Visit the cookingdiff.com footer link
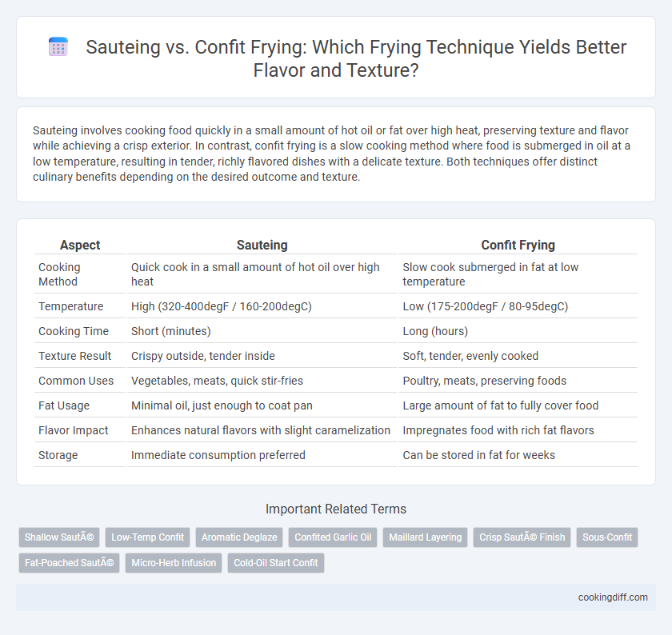The width and height of the screenshot is (672, 635). 613,597
